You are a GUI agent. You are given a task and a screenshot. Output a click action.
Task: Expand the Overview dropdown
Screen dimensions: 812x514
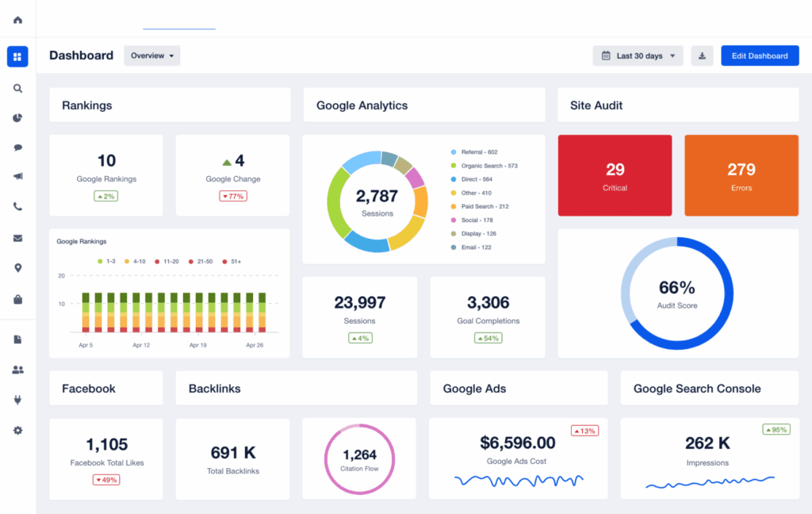(x=151, y=56)
